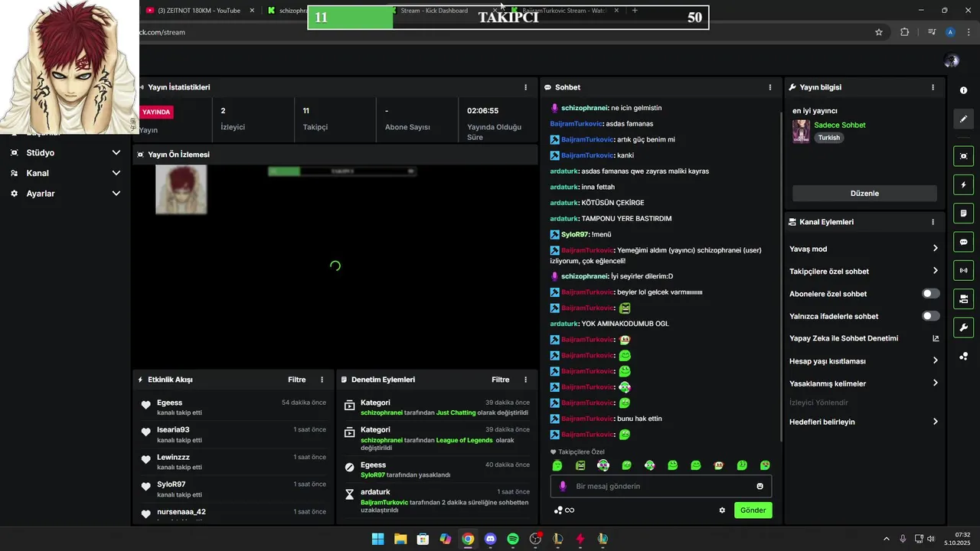The width and height of the screenshot is (980, 551).
Task: Send the message with Gönder
Action: point(753,510)
